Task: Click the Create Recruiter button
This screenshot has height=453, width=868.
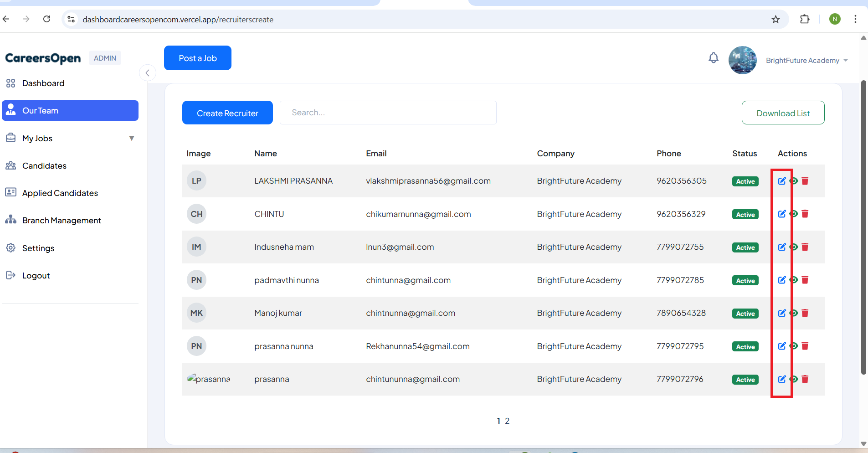Action: [x=227, y=113]
